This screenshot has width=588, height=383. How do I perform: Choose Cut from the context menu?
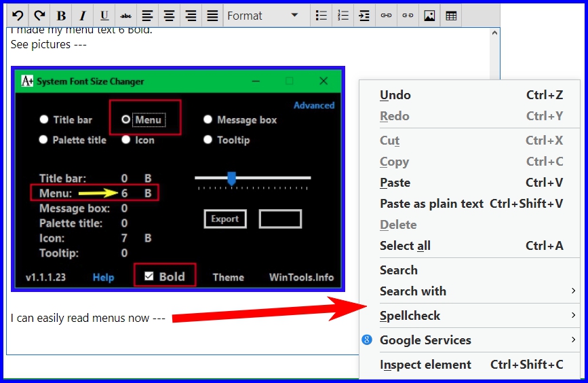click(469, 141)
